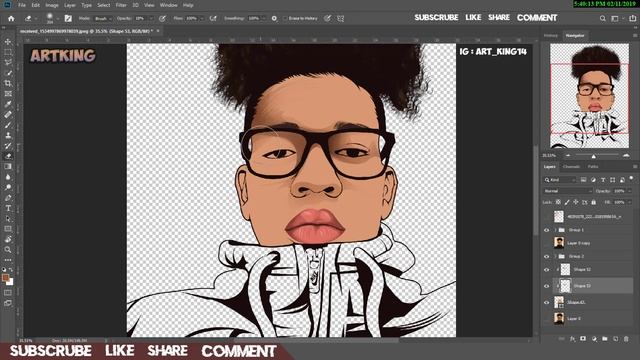
Task: Open the Window menu
Action: click(x=169, y=5)
